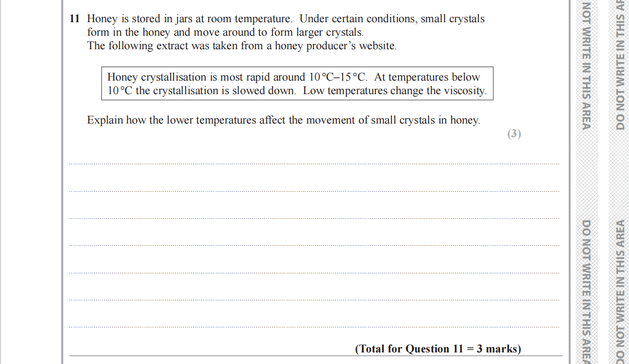Click the first dotted answer line
This screenshot has height=364, width=629.
pyautogui.click(x=314, y=164)
